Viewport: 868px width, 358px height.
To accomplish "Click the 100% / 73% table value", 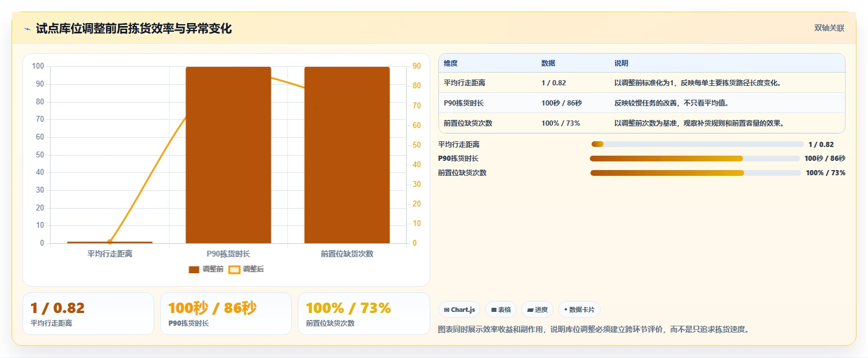I will (x=560, y=123).
